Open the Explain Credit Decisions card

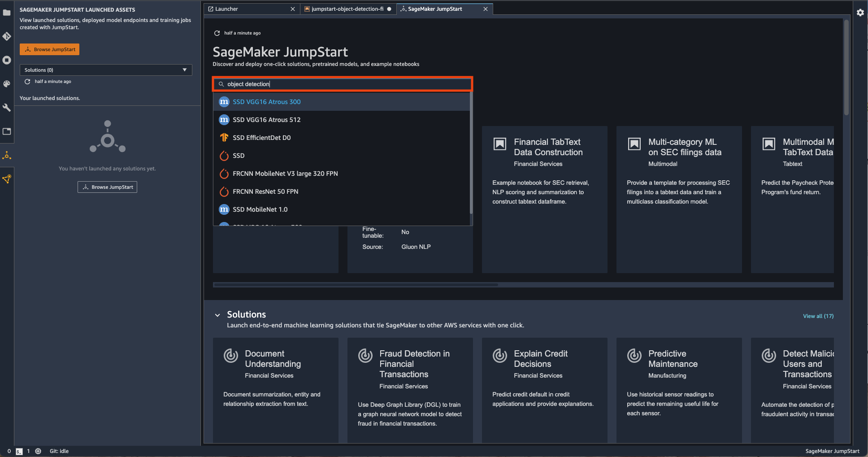(545, 390)
